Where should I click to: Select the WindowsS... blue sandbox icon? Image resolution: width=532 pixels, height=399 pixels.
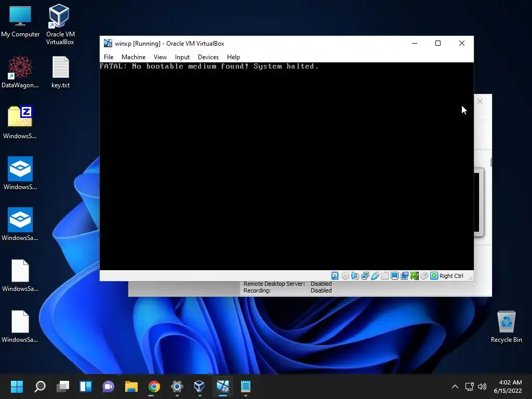coord(20,174)
